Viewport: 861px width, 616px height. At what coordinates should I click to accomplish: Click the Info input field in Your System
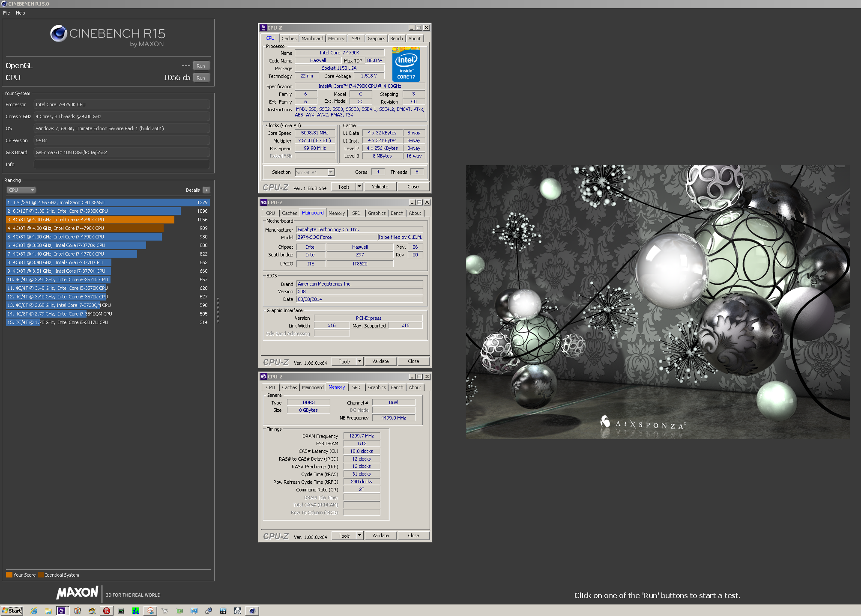122,164
